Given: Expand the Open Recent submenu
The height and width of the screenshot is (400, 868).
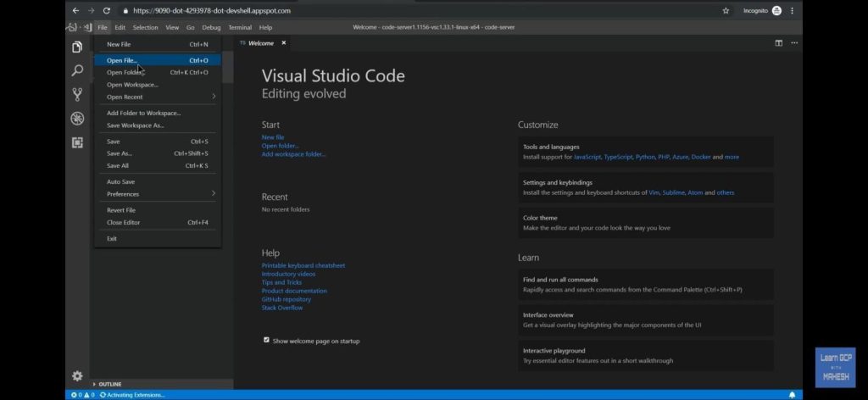Looking at the screenshot, I should (158, 97).
